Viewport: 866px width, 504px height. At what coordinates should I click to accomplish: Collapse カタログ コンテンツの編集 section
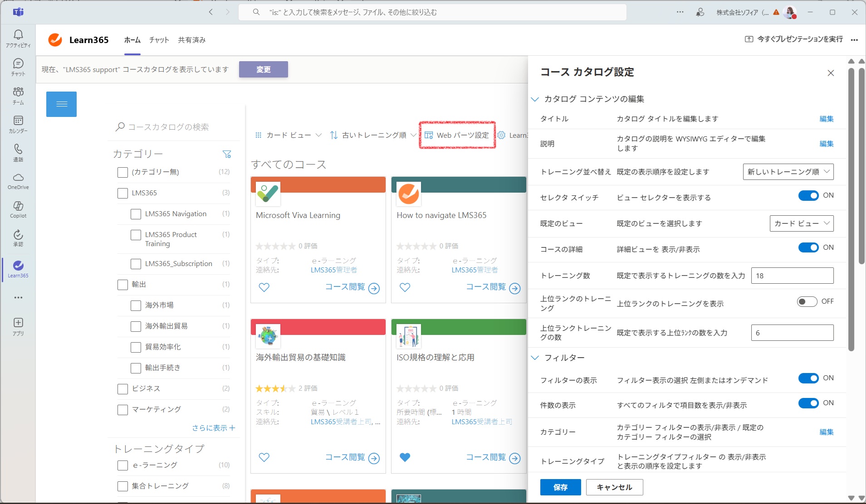(x=535, y=99)
